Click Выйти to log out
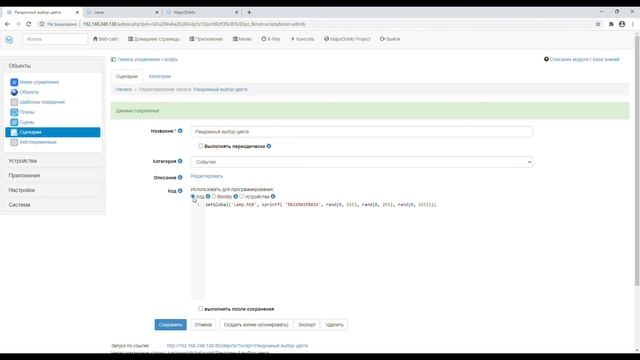Viewport: 640px width, 360px height. [x=390, y=39]
